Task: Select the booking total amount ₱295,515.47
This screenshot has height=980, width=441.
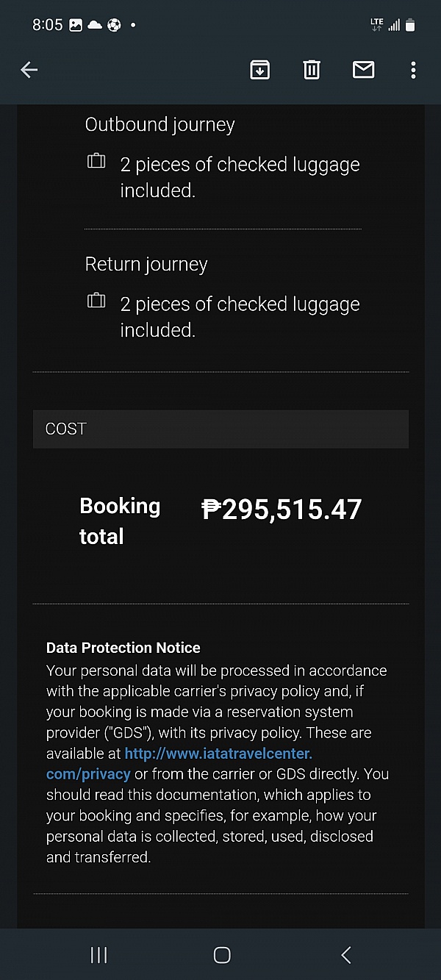Action: (x=282, y=509)
